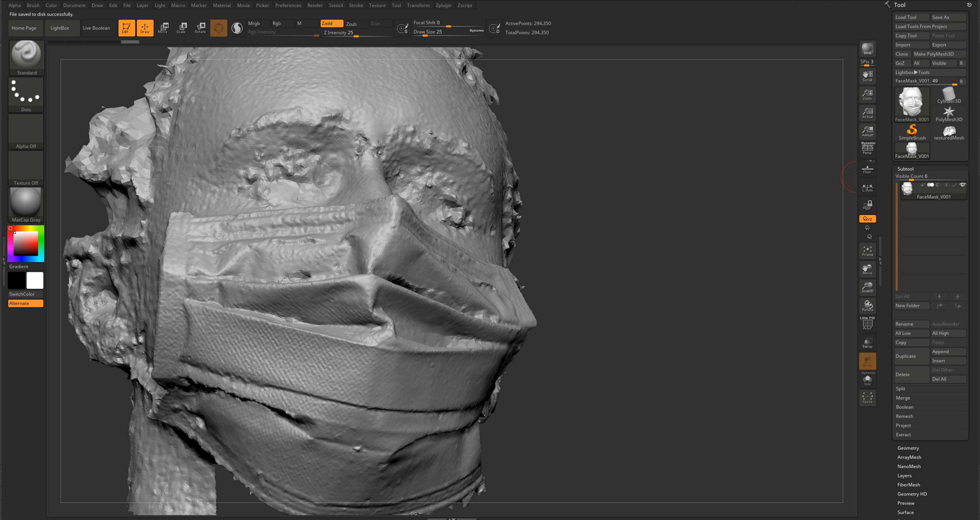Toggle Transp transparency mode
Image resolution: width=980 pixels, height=520 pixels.
(x=867, y=343)
